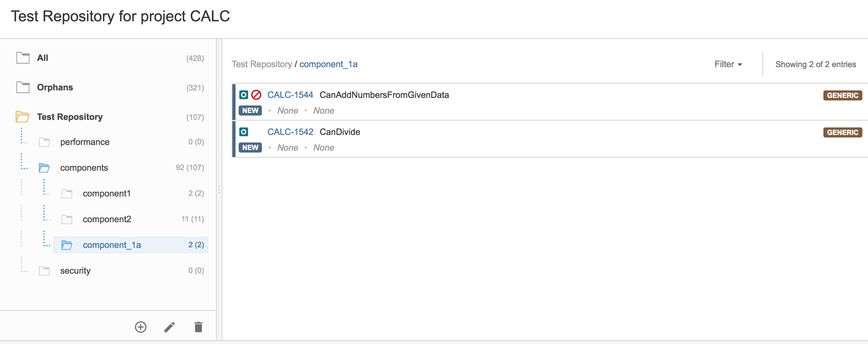The height and width of the screenshot is (344, 868).
Task: Select the performance folder
Action: (85, 142)
